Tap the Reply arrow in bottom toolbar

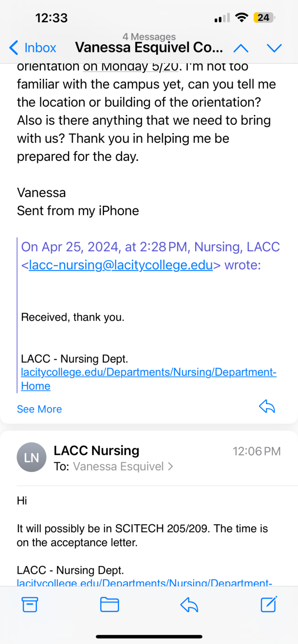pos(189,605)
